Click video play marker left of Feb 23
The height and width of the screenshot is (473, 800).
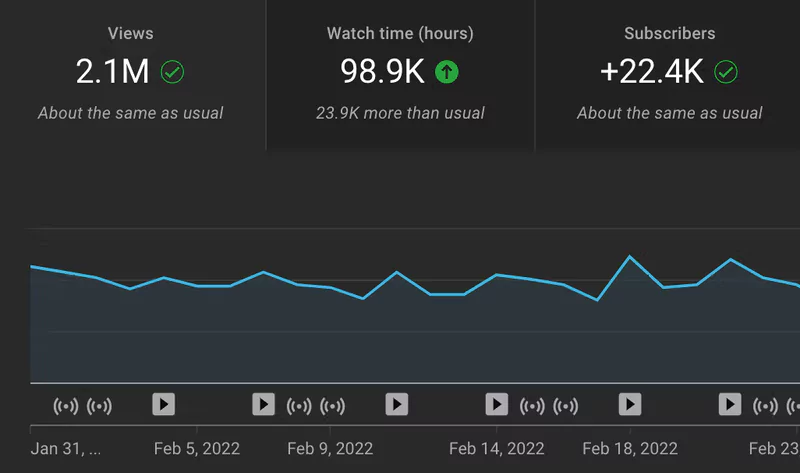tap(730, 404)
